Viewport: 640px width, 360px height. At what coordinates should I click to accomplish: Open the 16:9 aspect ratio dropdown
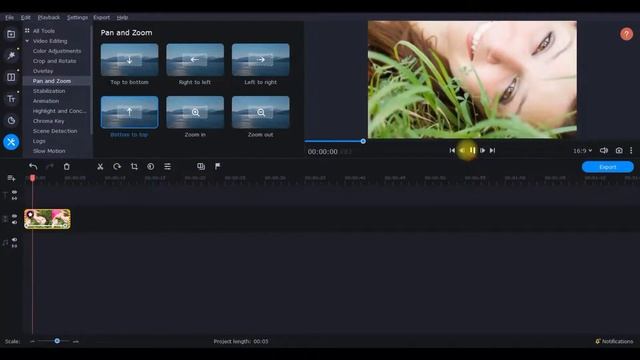click(582, 151)
